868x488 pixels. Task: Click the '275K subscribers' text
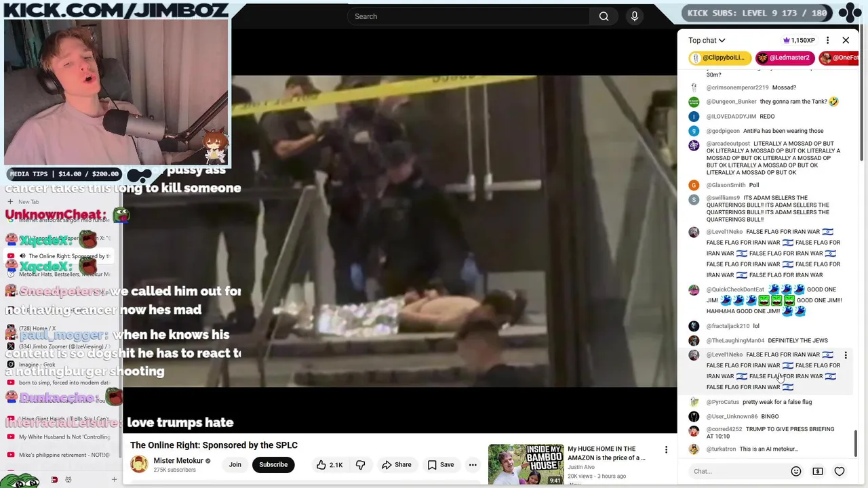pyautogui.click(x=174, y=470)
